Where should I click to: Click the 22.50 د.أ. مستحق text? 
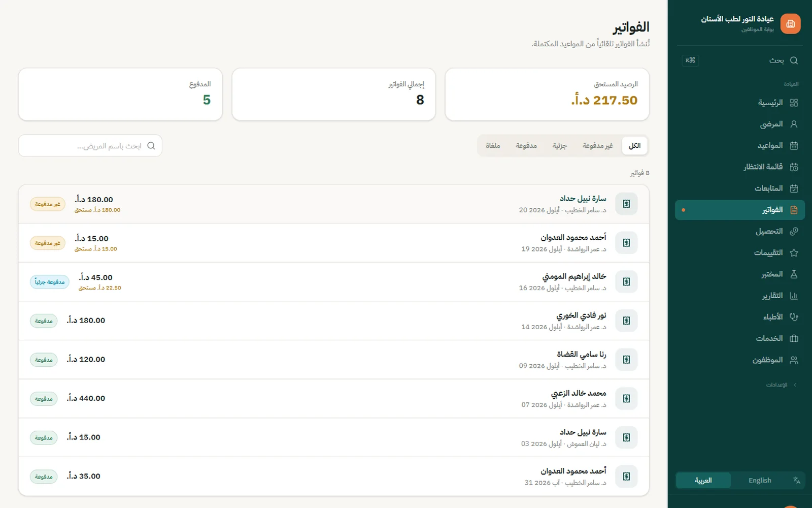[100, 288]
